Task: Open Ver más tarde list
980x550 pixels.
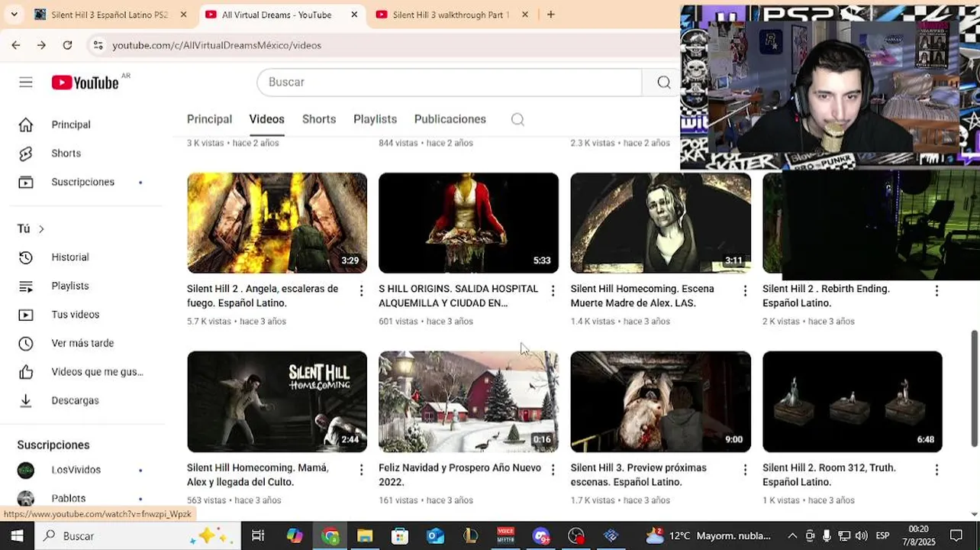Action: [82, 343]
